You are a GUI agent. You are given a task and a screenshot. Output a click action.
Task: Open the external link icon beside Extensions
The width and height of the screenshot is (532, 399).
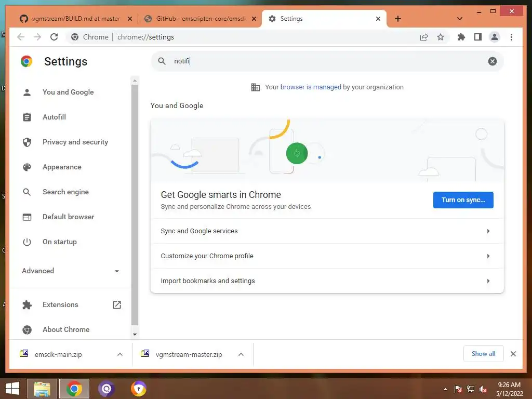tap(117, 304)
